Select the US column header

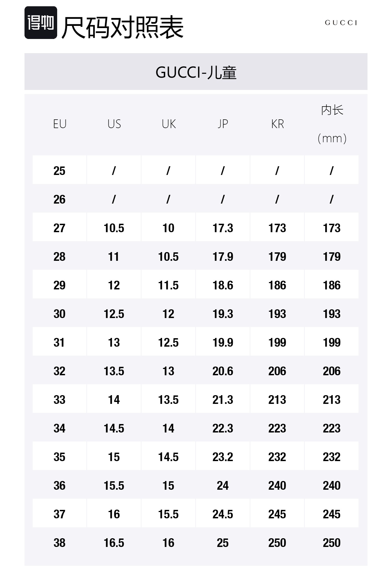coord(114,124)
